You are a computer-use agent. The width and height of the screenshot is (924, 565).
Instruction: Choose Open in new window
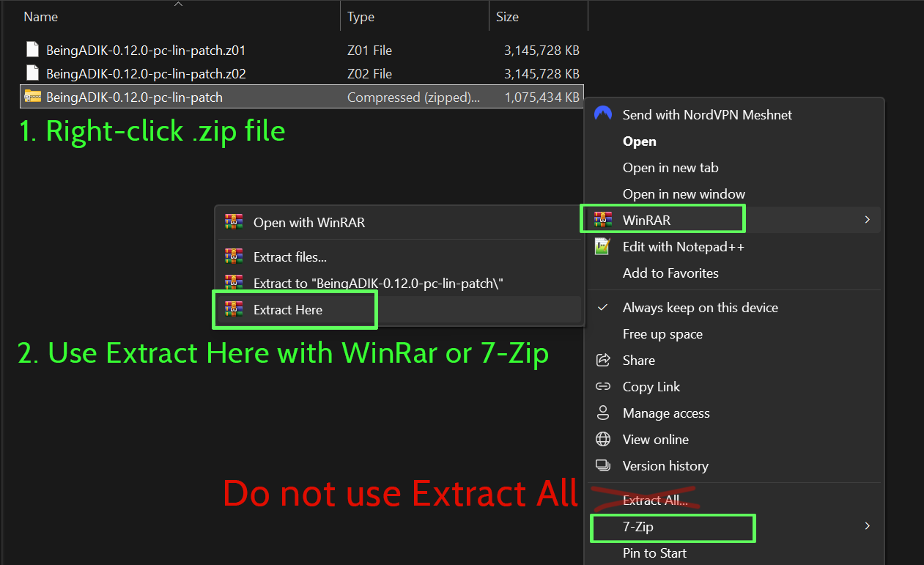click(684, 193)
